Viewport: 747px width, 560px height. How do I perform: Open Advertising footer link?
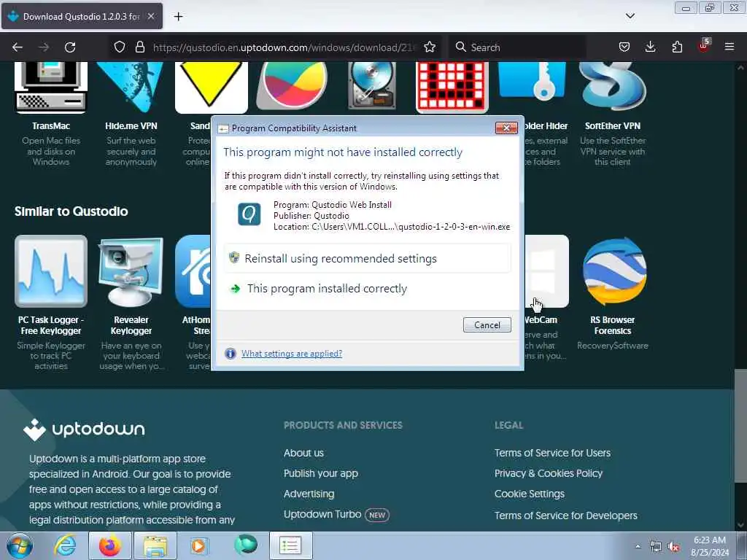[x=309, y=494]
